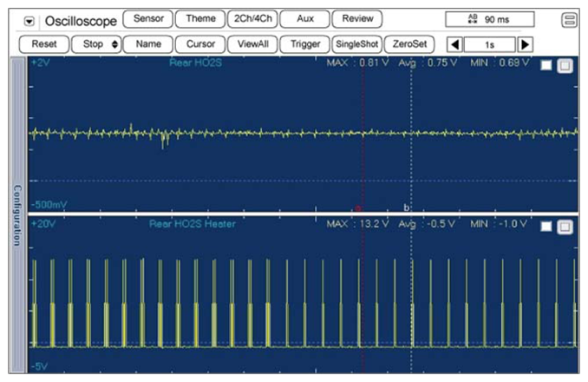Viewport: 588px width, 382px height.
Task: Decrease time base with left arrow
Action: coord(454,43)
